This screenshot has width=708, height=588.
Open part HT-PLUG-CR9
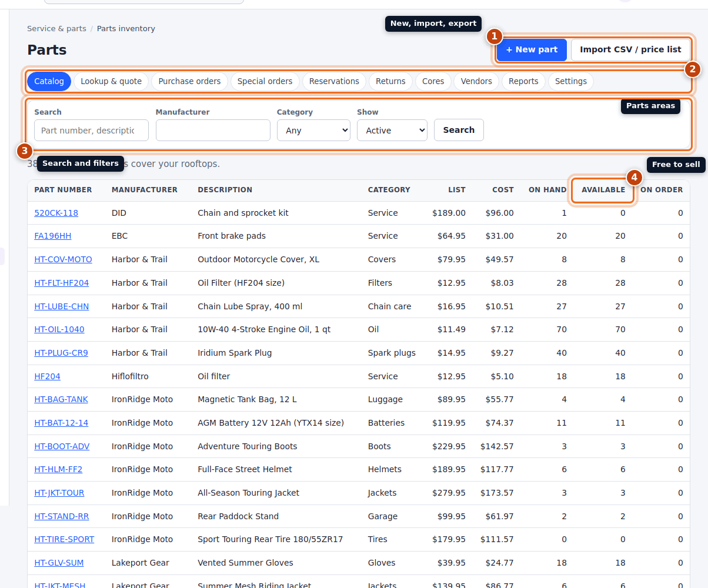61,353
